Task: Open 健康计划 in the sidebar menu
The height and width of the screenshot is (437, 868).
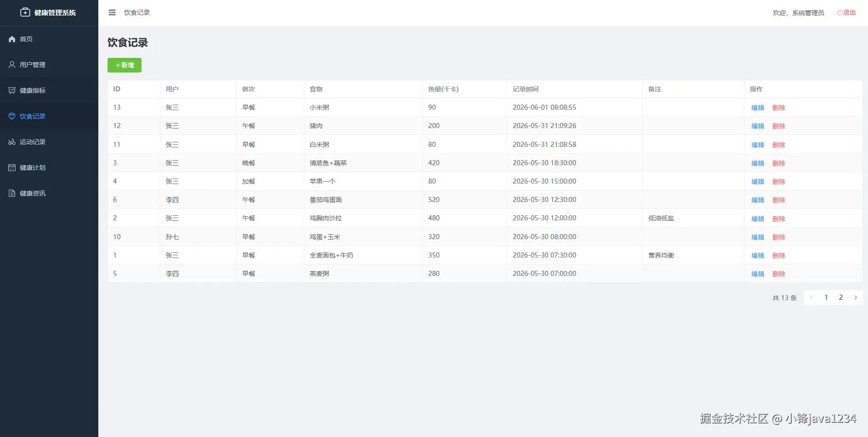Action: click(x=49, y=168)
